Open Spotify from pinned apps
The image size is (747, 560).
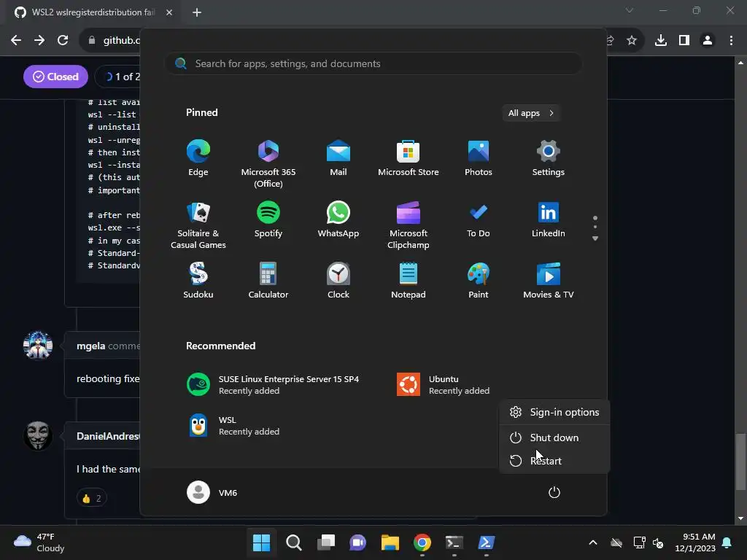click(x=268, y=219)
